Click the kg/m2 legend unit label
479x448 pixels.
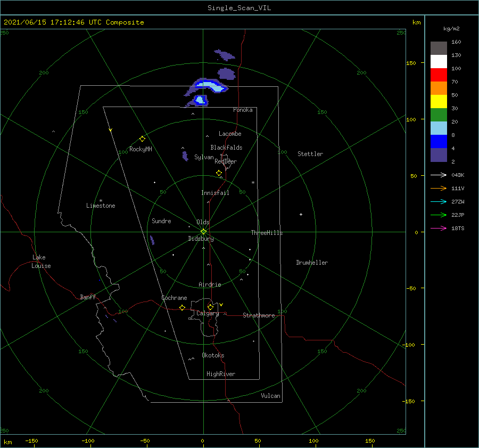451,29
